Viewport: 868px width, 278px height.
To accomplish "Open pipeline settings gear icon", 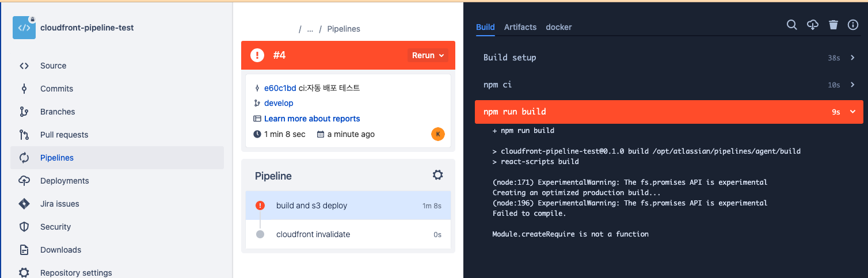I will tap(437, 175).
